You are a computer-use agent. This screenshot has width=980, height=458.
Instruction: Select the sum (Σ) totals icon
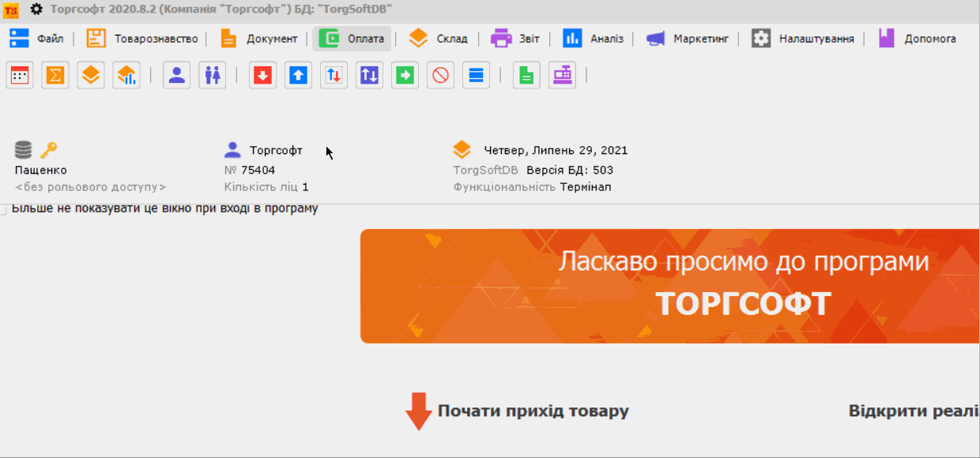(x=55, y=74)
